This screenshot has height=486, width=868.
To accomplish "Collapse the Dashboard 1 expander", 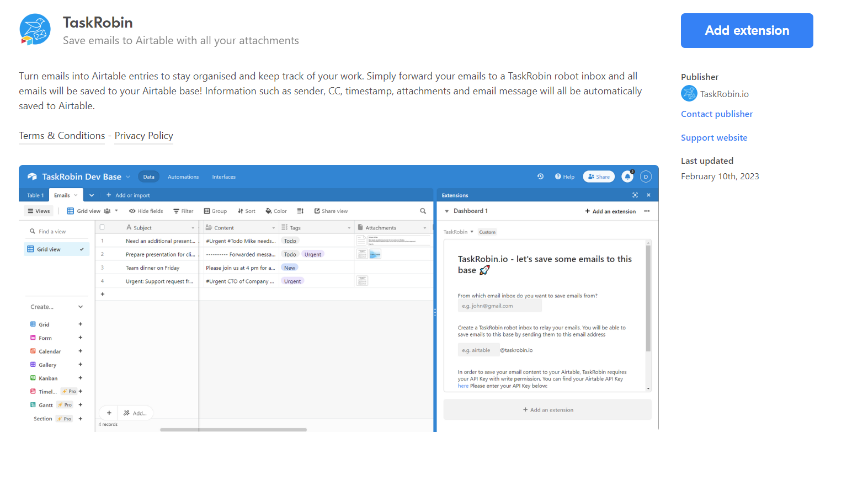I will tap(447, 211).
